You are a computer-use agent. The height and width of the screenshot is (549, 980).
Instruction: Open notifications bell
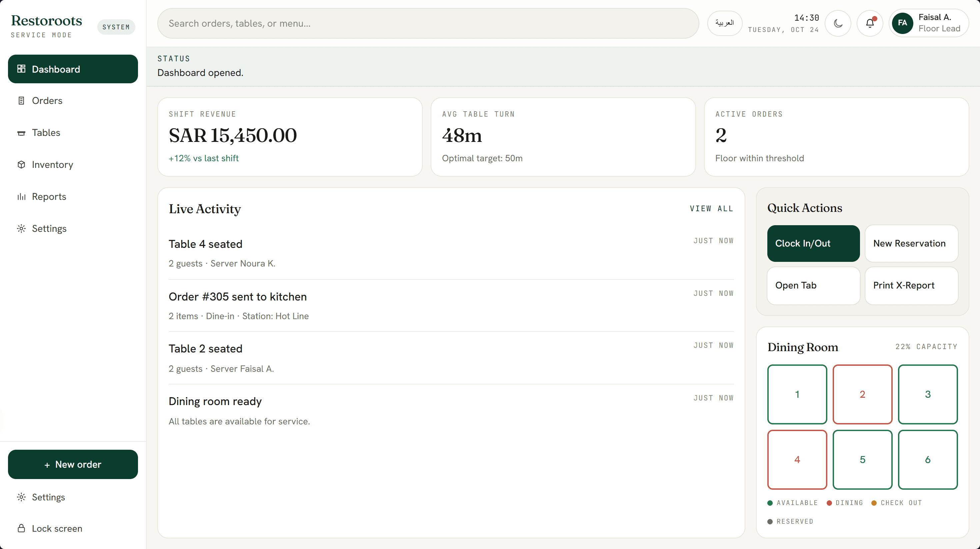(x=870, y=23)
